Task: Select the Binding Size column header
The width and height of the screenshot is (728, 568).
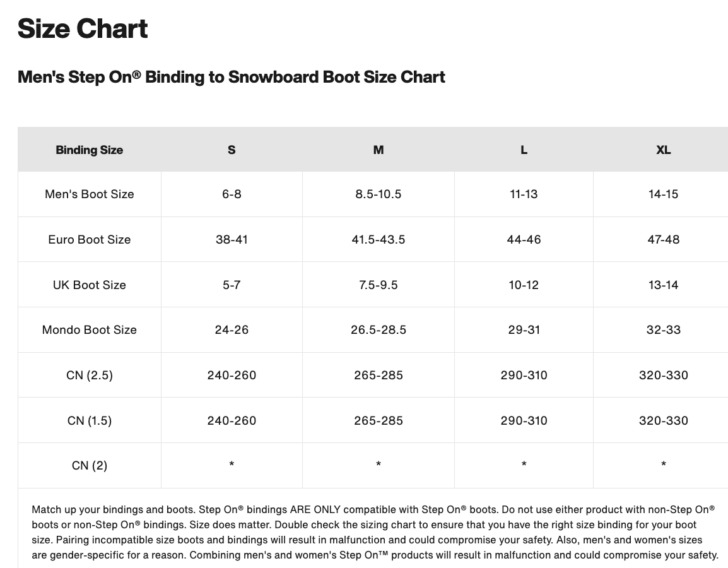Action: 89,150
